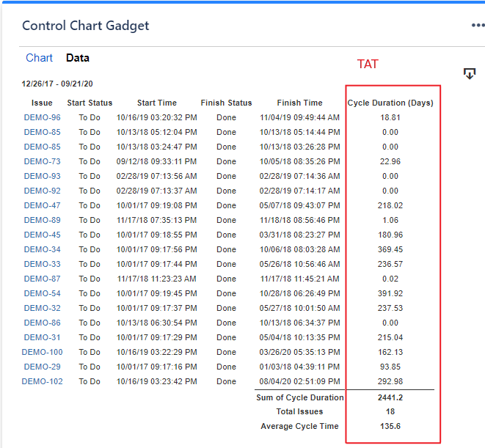Click start time 10/16/19 03:20:32 PM
The image size is (485, 448).
[156, 117]
